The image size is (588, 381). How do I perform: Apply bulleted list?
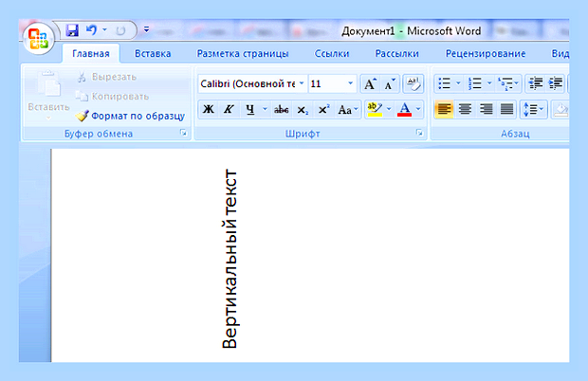(x=445, y=83)
